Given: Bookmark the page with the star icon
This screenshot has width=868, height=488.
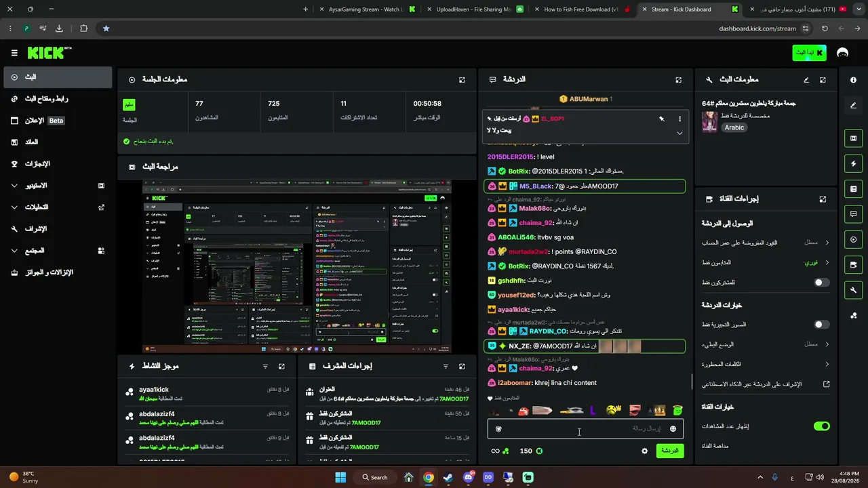Looking at the screenshot, I should click(x=106, y=28).
